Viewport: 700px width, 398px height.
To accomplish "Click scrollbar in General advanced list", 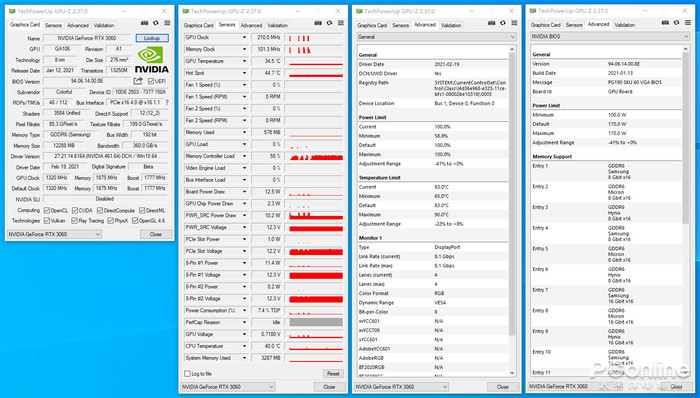I will [512, 194].
